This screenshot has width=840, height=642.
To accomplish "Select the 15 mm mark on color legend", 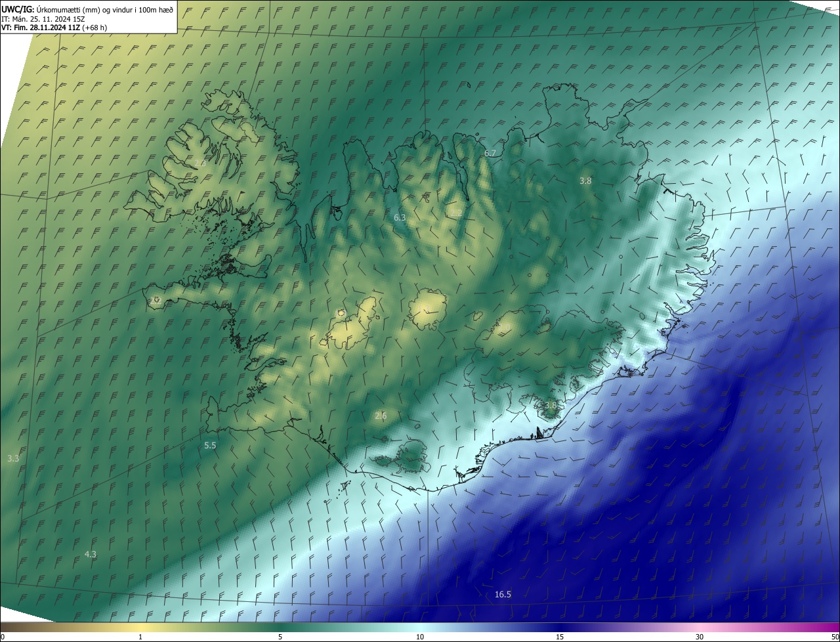I will pyautogui.click(x=560, y=637).
